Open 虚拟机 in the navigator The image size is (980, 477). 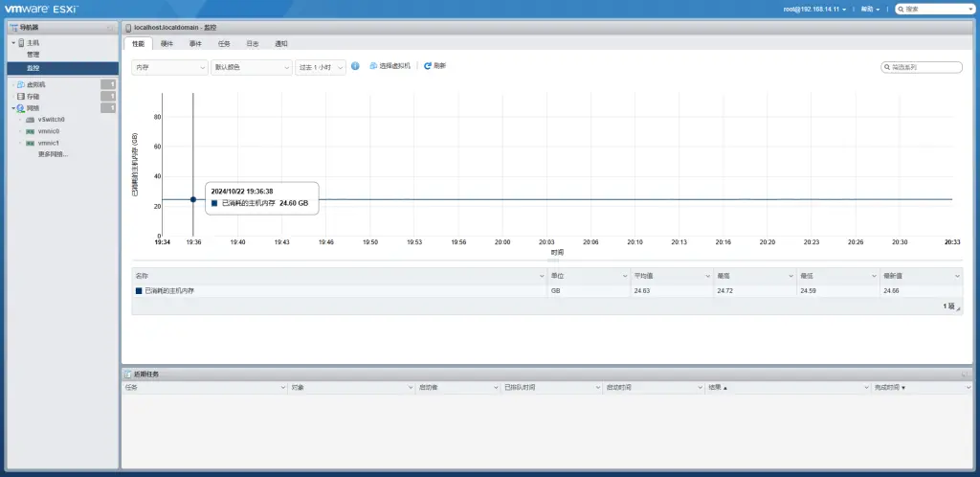[36, 84]
